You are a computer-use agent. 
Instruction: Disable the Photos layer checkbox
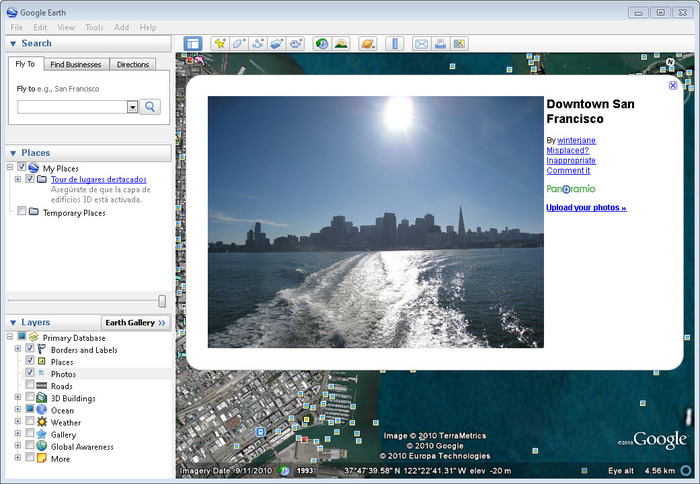coord(29,372)
